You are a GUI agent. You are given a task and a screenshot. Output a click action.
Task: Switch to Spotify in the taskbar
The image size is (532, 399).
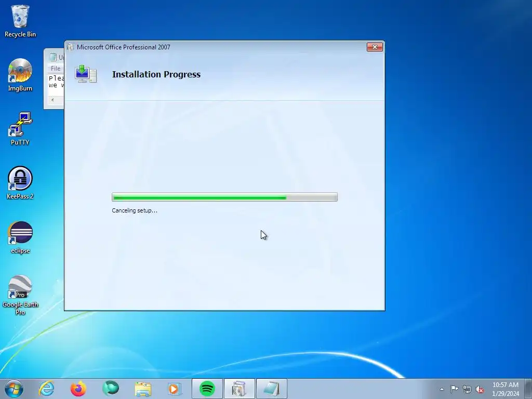point(207,389)
